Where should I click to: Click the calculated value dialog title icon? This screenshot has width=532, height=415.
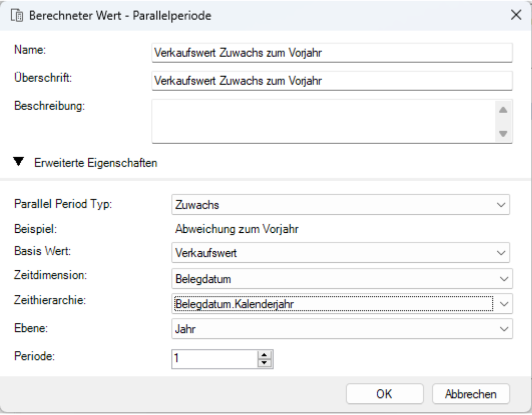(x=17, y=15)
